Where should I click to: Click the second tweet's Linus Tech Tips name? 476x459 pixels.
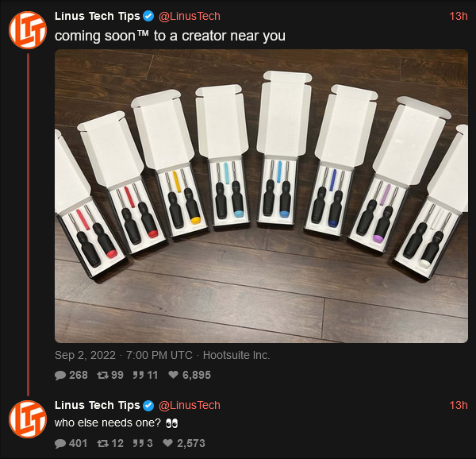click(x=97, y=405)
